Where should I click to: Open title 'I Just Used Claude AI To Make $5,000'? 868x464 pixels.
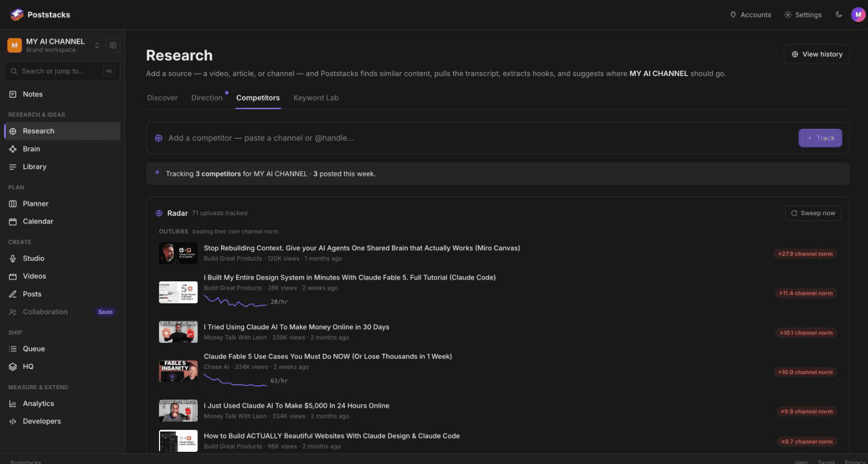coord(296,406)
